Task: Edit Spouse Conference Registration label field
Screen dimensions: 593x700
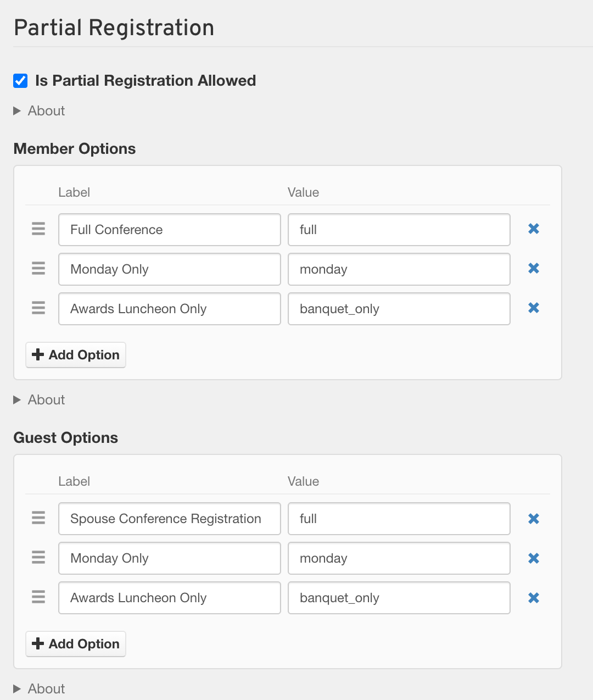Action: [x=170, y=519]
